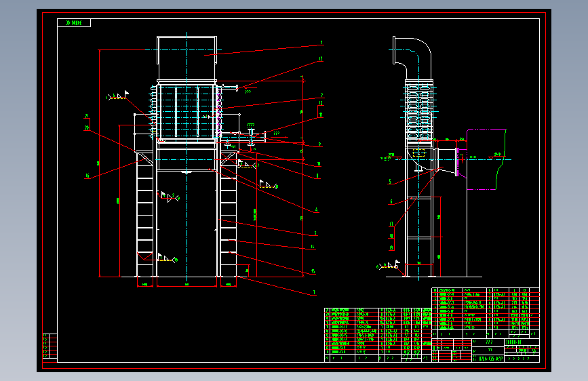Click callout number 19 on the side view
This screenshot has height=381, width=588.
(391, 247)
